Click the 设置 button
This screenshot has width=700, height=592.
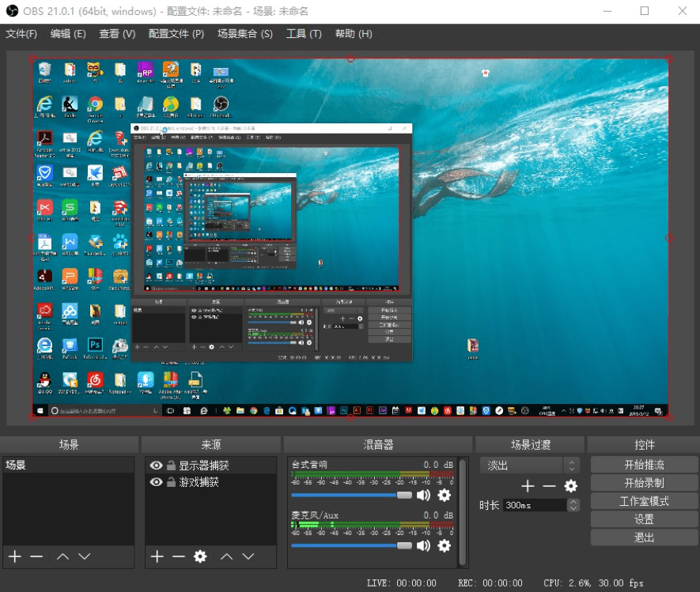pyautogui.click(x=644, y=519)
